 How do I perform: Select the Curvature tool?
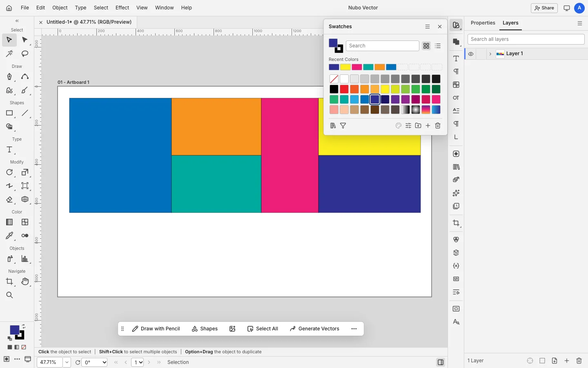(x=25, y=76)
